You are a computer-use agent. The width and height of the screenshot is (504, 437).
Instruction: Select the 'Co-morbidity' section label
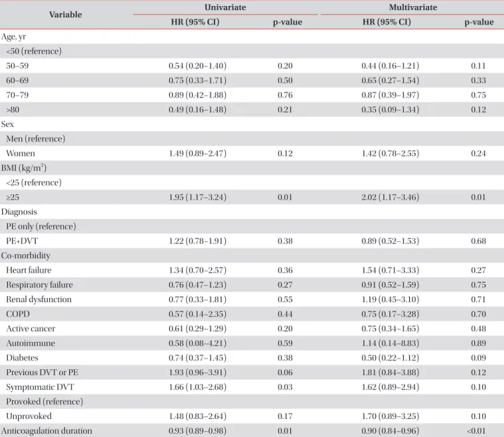click(x=26, y=256)
